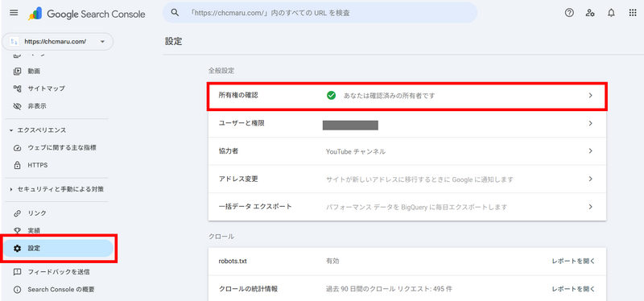Click the gauge icon beside ウェブに関する主な指標
Screen dimensions: 644x301
click(x=17, y=147)
